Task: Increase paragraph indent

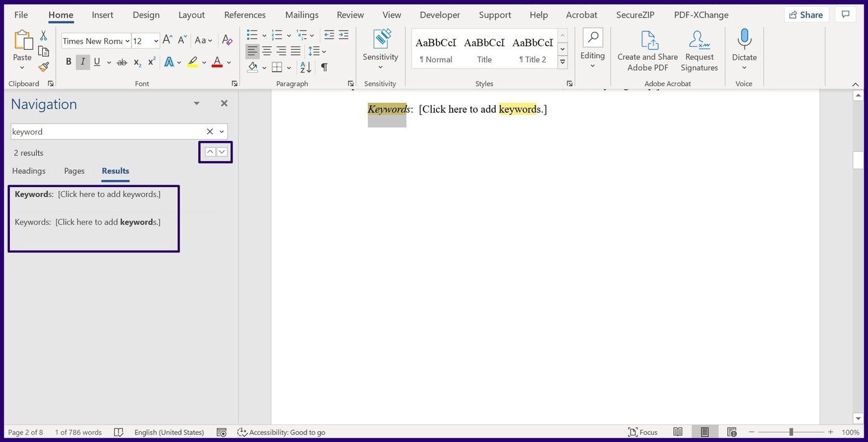Action: [x=344, y=34]
